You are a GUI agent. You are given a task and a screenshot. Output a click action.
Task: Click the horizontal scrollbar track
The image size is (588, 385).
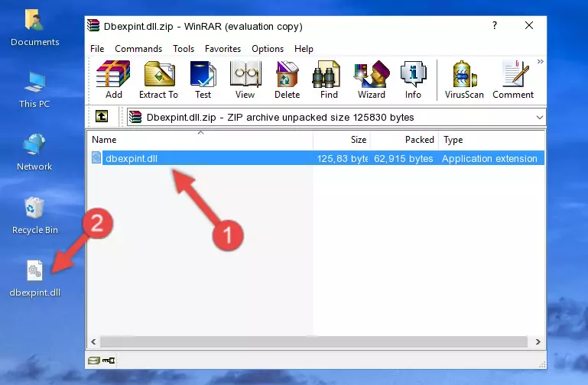[x=313, y=341]
